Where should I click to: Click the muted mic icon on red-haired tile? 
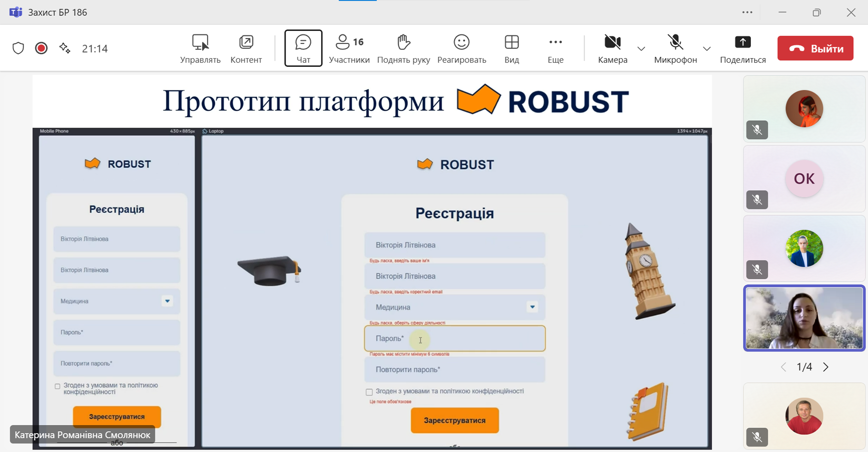pyautogui.click(x=757, y=130)
